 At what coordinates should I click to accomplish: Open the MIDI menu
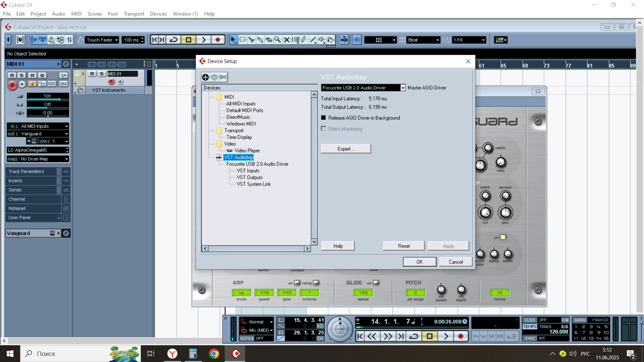pos(76,14)
